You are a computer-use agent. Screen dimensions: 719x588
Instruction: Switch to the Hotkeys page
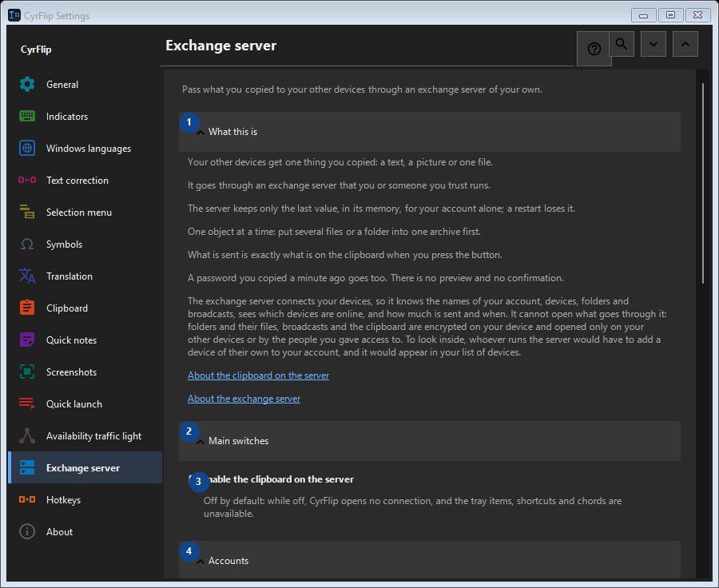(x=85, y=499)
